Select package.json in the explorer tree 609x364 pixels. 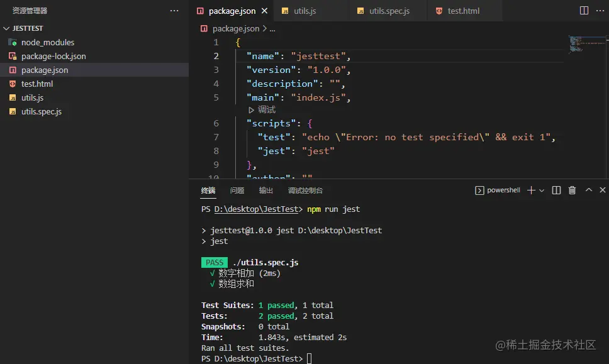(x=94, y=70)
